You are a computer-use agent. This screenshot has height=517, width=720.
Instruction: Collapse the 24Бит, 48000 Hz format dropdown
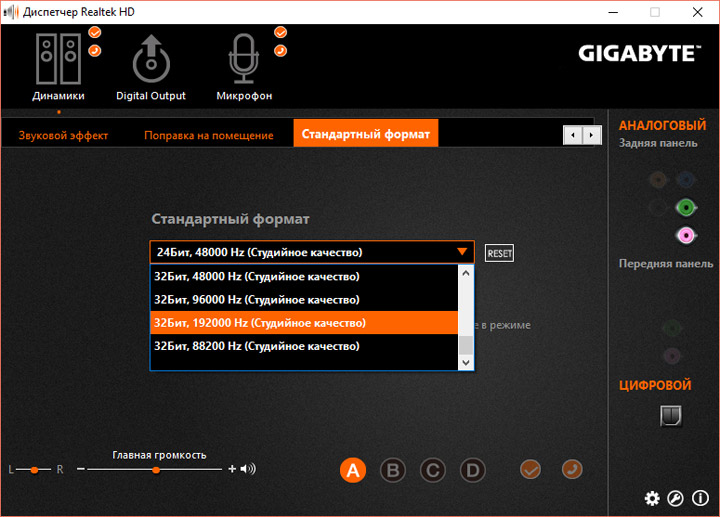[312, 252]
